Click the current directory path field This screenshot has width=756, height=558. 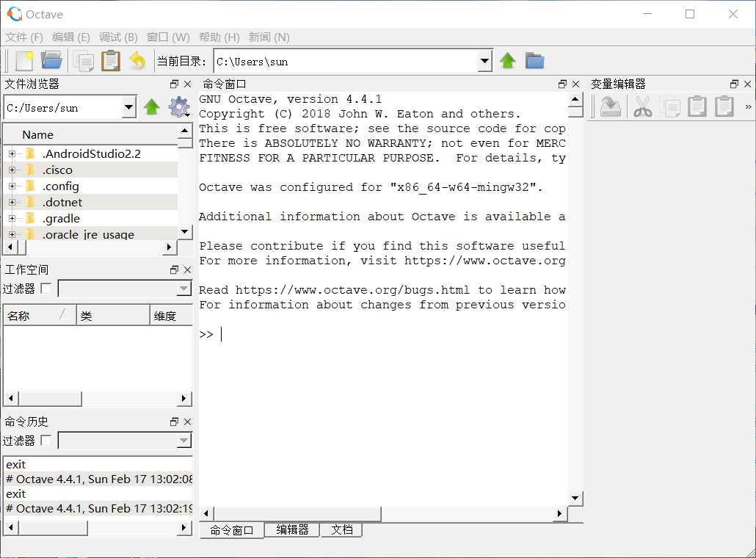pyautogui.click(x=346, y=61)
